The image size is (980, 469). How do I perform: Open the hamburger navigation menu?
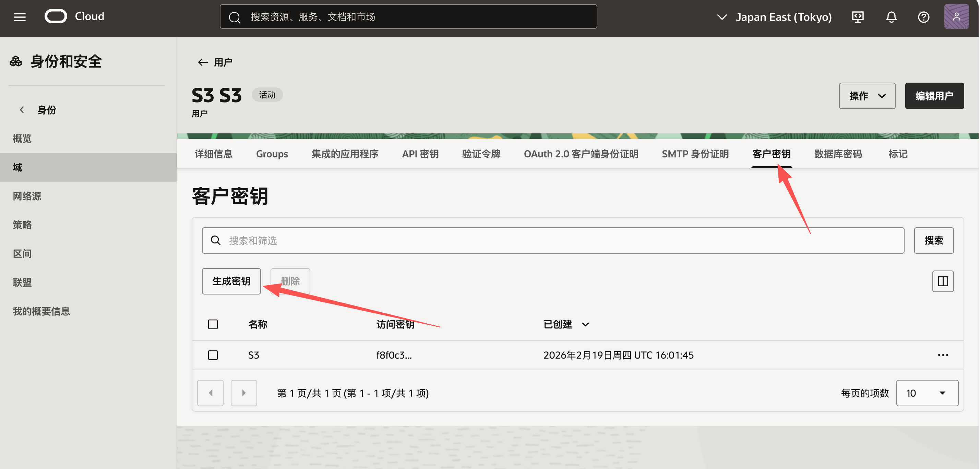pos(20,17)
